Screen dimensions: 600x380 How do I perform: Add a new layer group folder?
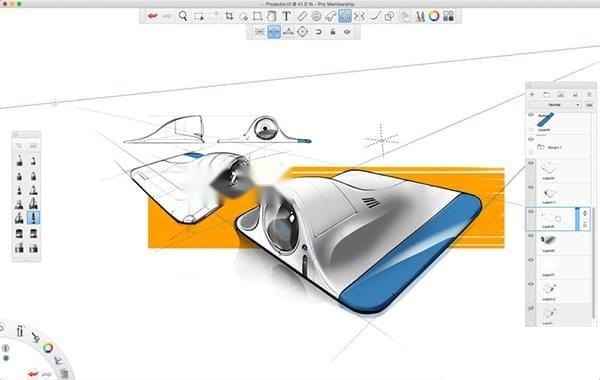click(x=546, y=94)
